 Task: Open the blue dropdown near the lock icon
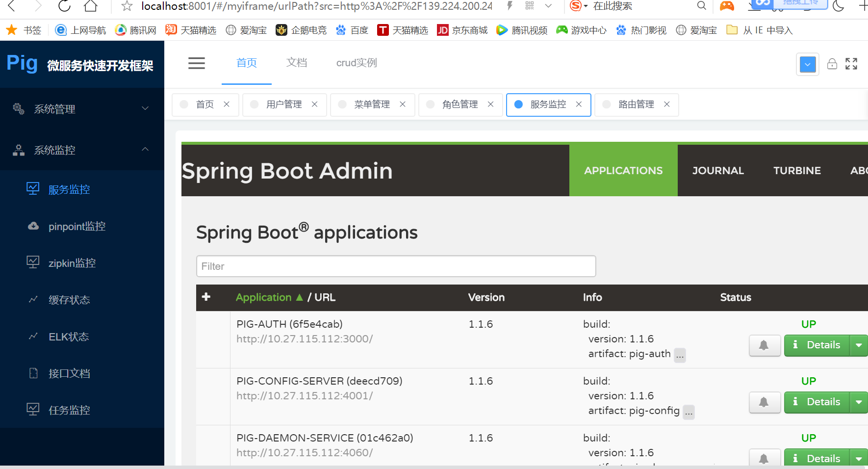point(807,64)
